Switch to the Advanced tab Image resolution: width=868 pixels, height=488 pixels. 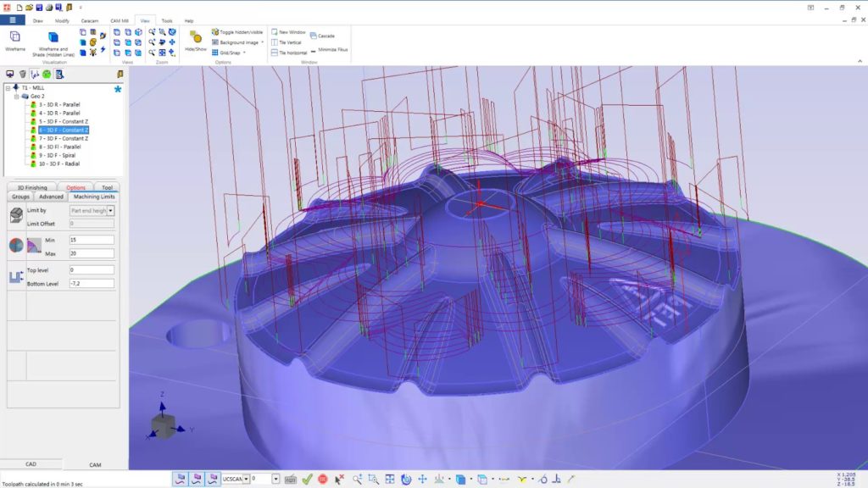coord(51,197)
